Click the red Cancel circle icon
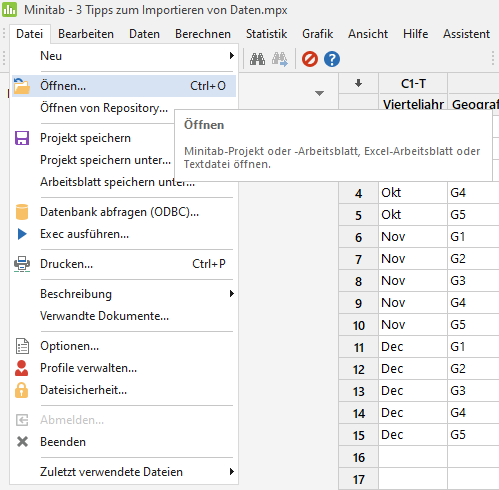Image resolution: width=499 pixels, height=490 pixels. (x=310, y=59)
